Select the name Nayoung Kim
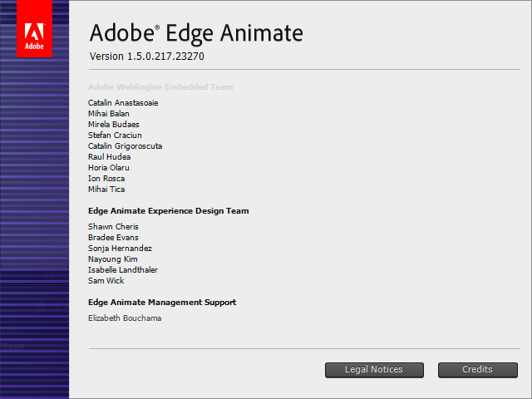532x399 pixels. [x=113, y=259]
